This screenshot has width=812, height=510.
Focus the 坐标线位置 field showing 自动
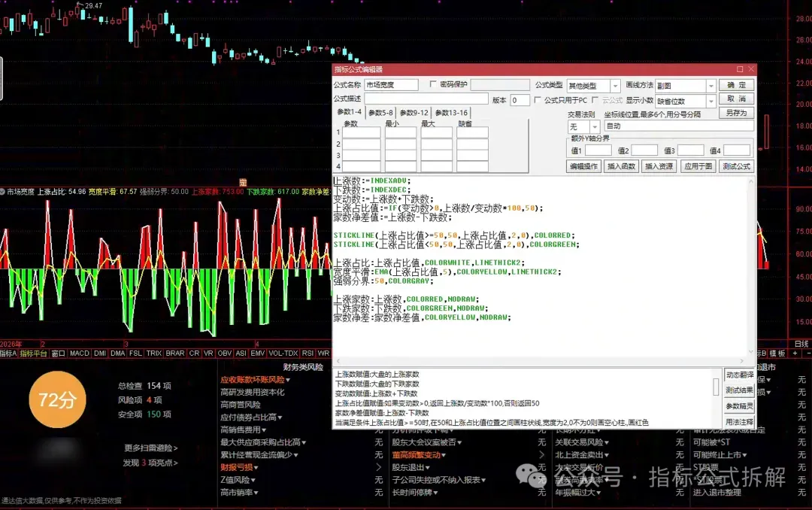(x=678, y=126)
